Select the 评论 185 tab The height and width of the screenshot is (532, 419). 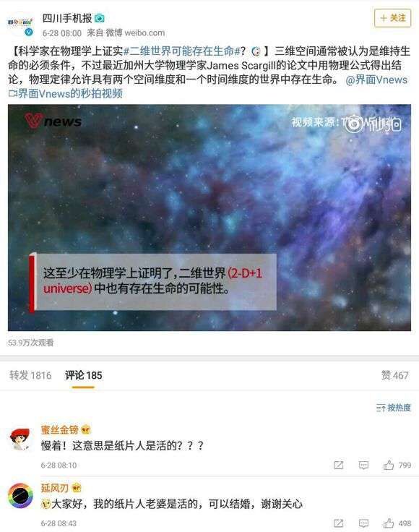click(x=83, y=375)
